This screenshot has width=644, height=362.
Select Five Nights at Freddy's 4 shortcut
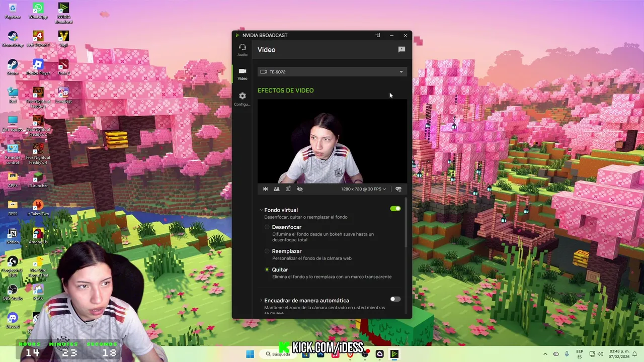tap(38, 154)
